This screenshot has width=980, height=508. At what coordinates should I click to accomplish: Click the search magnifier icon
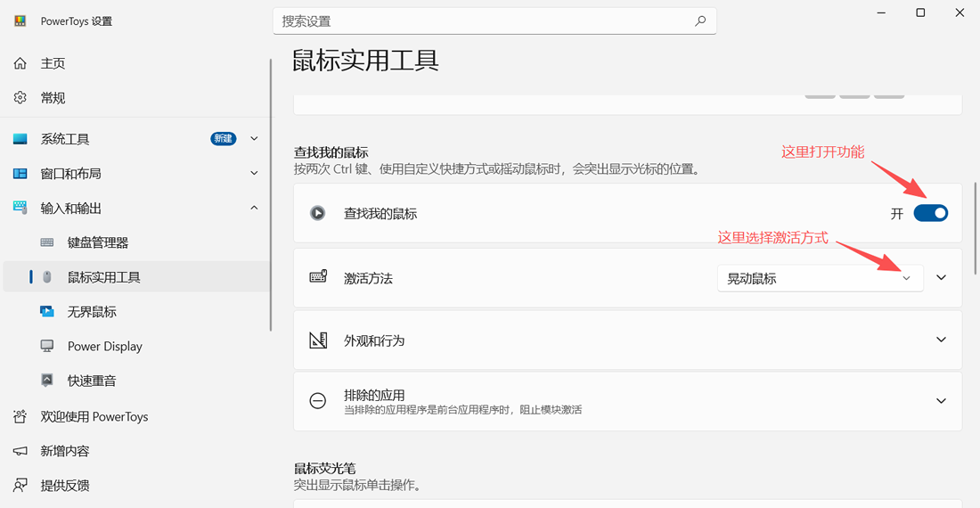click(x=700, y=20)
